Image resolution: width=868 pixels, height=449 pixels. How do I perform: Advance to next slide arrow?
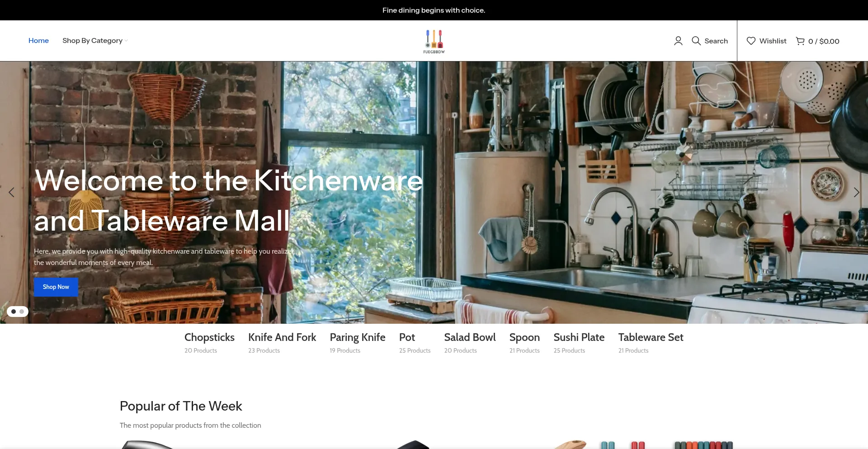(x=856, y=192)
